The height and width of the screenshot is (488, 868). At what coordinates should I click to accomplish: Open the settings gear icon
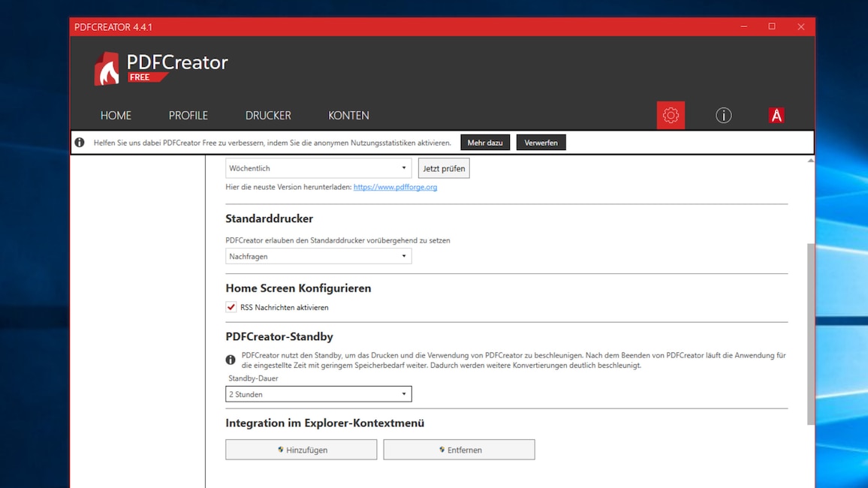(x=671, y=115)
